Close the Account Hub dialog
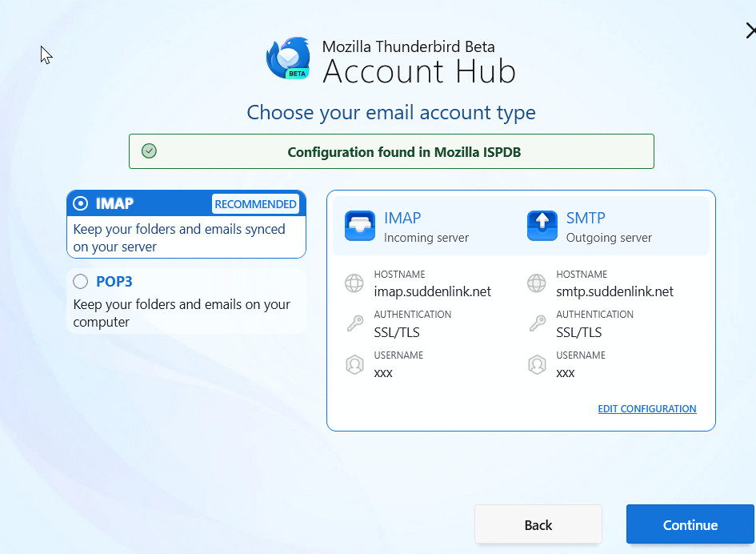The height and width of the screenshot is (554, 756). [x=750, y=31]
